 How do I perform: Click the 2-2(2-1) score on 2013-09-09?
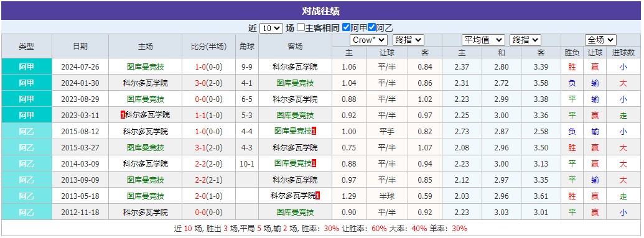pos(208,180)
